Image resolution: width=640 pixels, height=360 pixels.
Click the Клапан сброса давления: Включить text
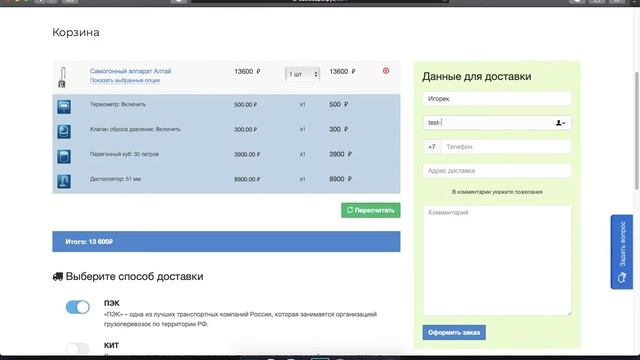click(x=135, y=129)
